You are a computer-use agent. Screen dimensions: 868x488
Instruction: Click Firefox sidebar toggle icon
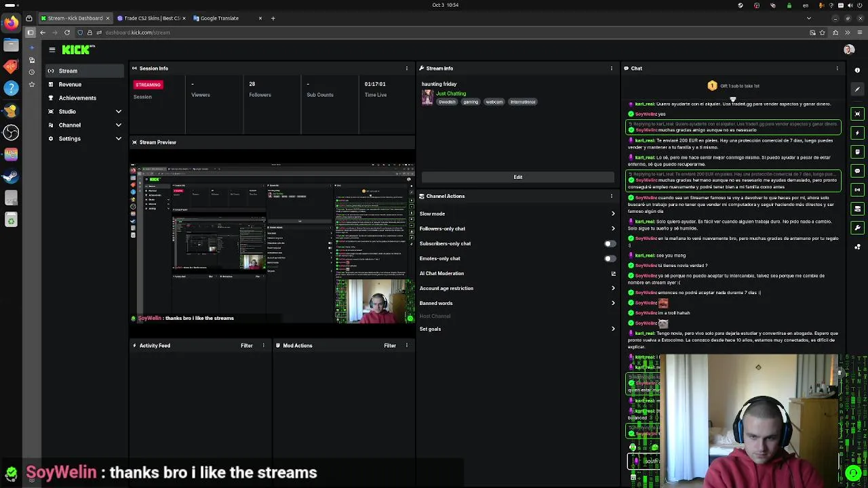pyautogui.click(x=30, y=33)
